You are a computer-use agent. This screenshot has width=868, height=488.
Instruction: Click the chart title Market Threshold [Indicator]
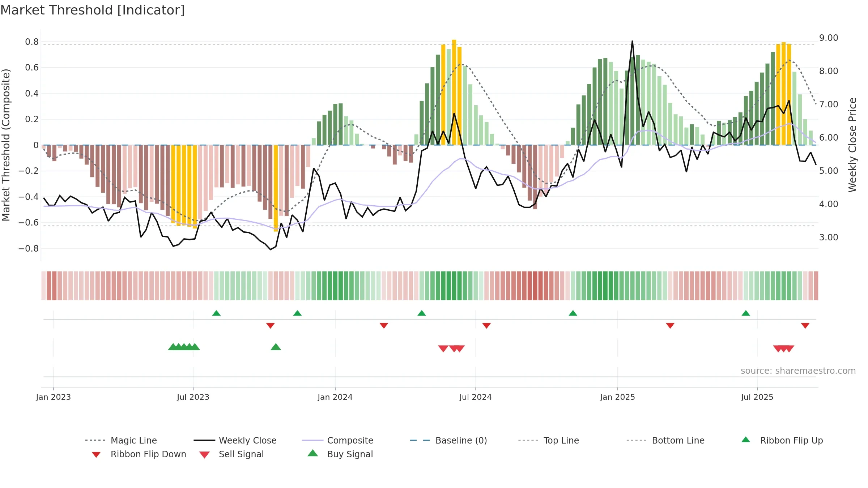point(93,10)
